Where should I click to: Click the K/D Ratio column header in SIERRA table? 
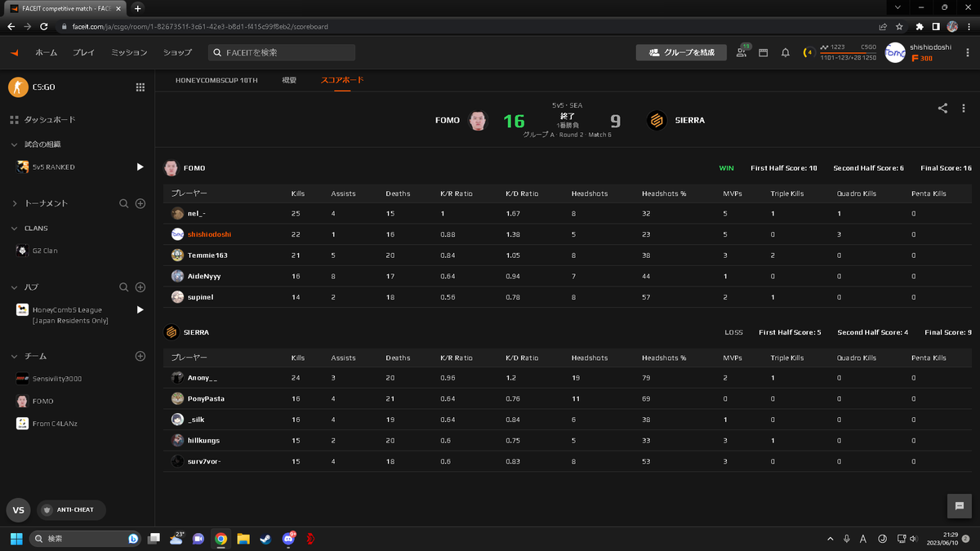point(523,358)
